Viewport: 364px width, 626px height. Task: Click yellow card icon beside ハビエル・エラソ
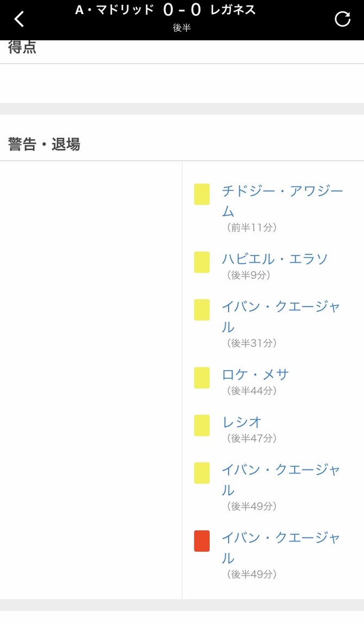(x=202, y=262)
